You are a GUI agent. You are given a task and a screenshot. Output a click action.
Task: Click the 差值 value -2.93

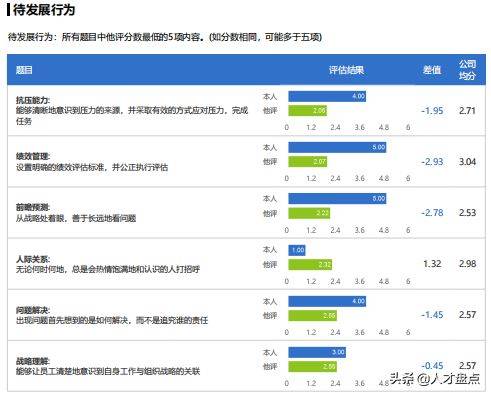(432, 162)
